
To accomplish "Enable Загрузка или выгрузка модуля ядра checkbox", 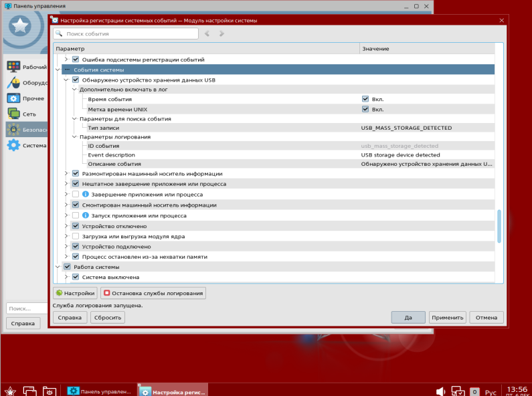I will tap(76, 236).
